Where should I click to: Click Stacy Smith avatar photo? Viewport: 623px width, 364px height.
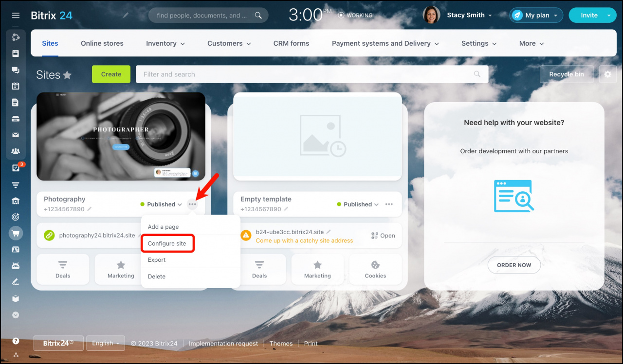(432, 15)
